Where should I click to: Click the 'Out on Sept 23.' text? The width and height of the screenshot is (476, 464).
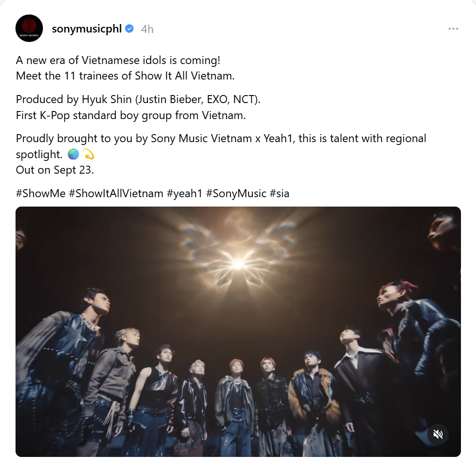(x=55, y=170)
